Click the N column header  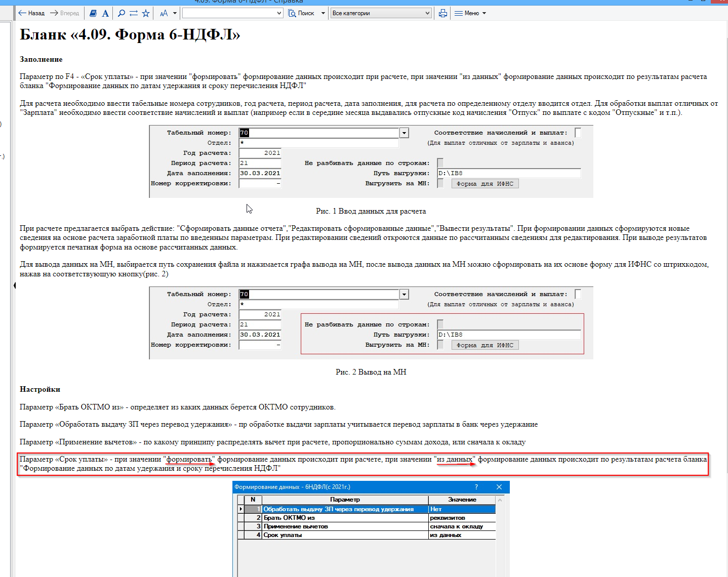click(x=253, y=500)
